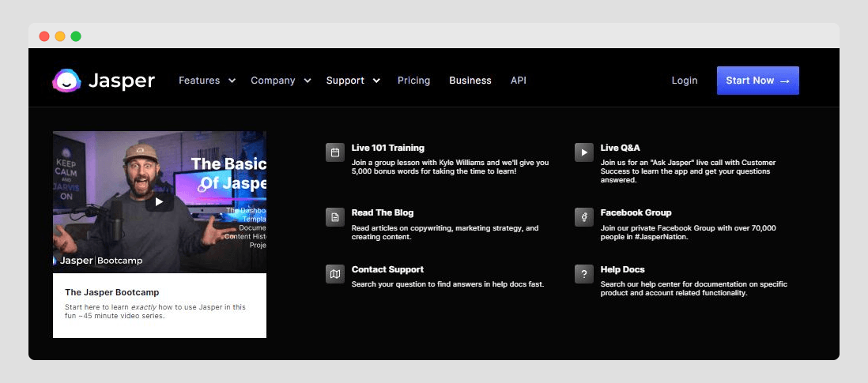Open the Live 101 Training calendar icon
Image resolution: width=868 pixels, height=383 pixels.
pos(335,152)
